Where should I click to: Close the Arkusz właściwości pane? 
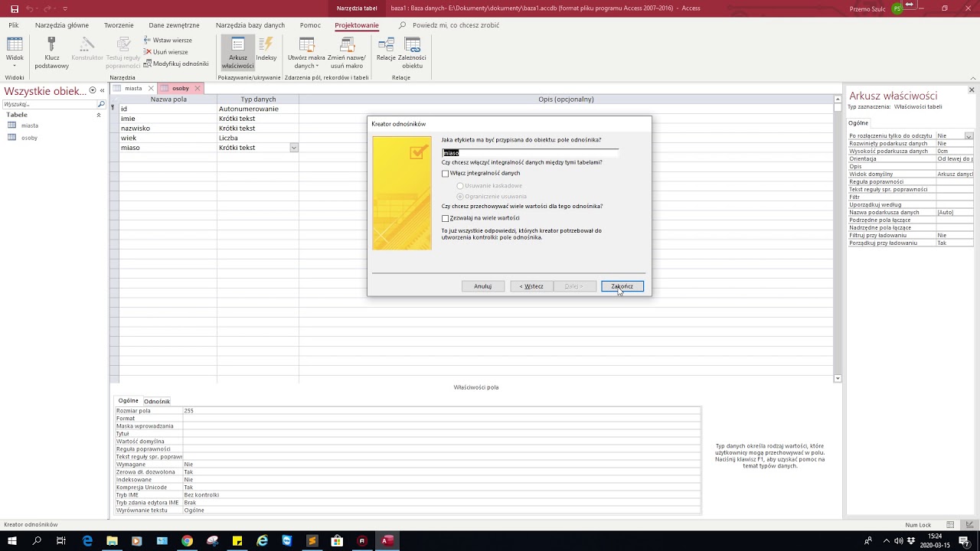tap(972, 90)
